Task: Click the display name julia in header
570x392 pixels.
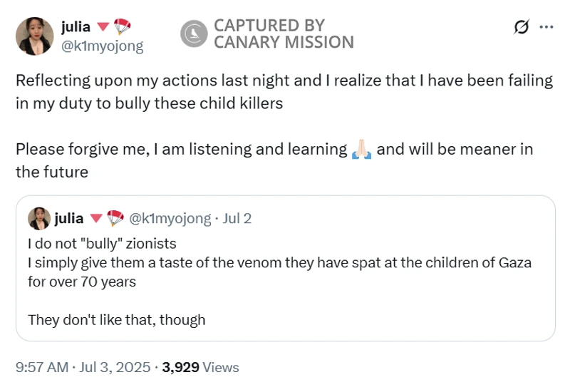Action: coord(76,26)
